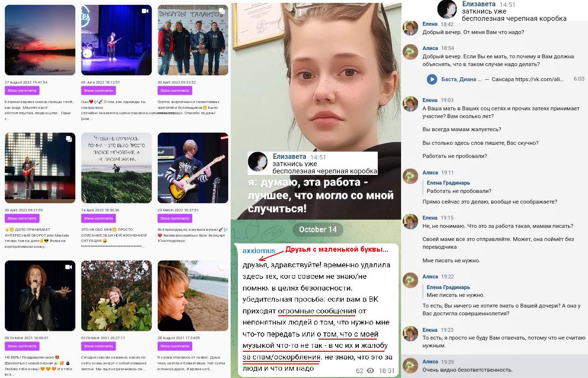Click the video camera icon on the stage guitarist post
Image resolution: width=588 pixels, height=378 pixels.
point(145,11)
